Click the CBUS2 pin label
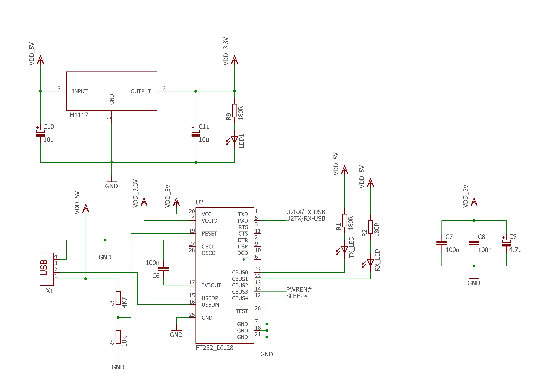551x392 pixels. tap(240, 285)
